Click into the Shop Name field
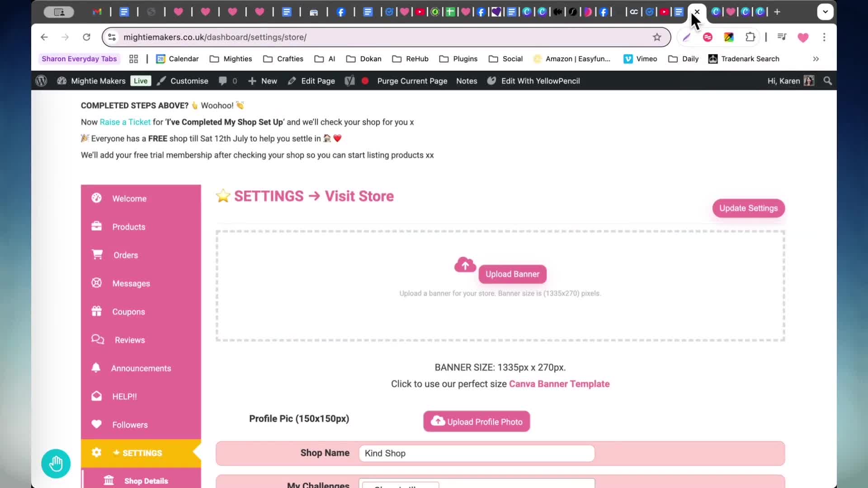The height and width of the screenshot is (488, 868). point(476,453)
